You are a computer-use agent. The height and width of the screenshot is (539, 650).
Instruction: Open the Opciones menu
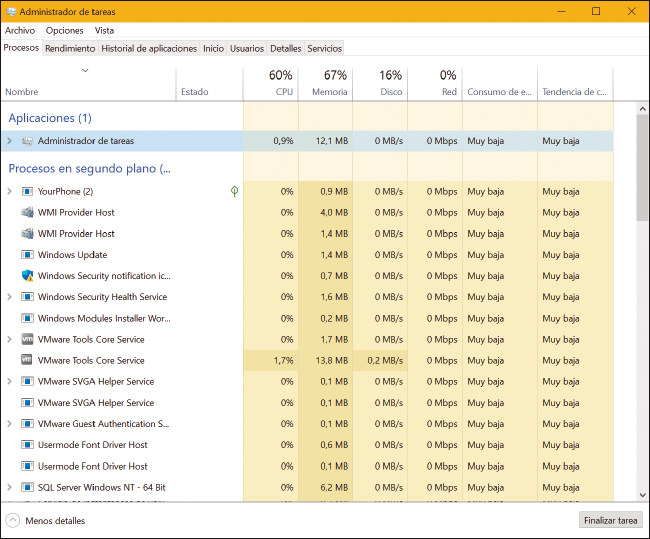pyautogui.click(x=65, y=30)
